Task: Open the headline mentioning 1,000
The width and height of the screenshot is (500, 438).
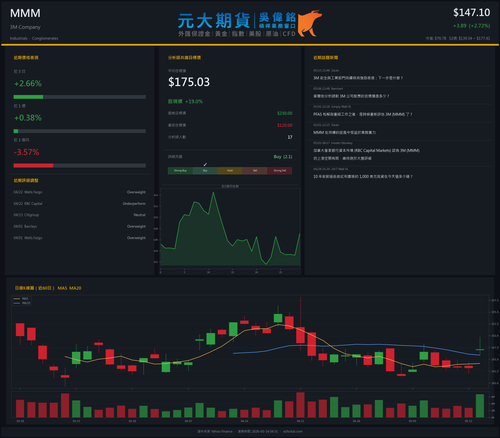Action: click(x=363, y=176)
